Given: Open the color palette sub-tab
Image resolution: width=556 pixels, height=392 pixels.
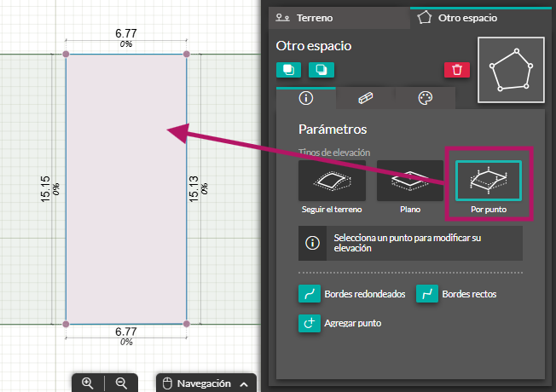Looking at the screenshot, I should click(x=426, y=98).
